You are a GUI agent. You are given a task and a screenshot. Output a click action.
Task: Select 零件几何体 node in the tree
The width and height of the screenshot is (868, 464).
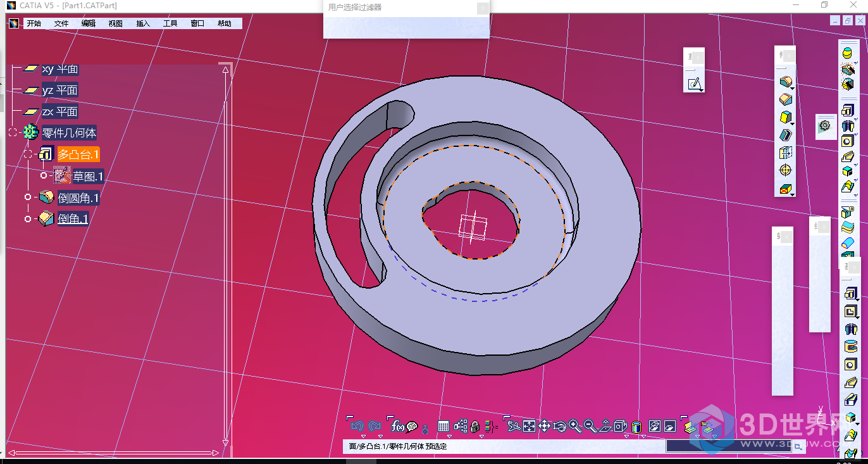pos(70,133)
